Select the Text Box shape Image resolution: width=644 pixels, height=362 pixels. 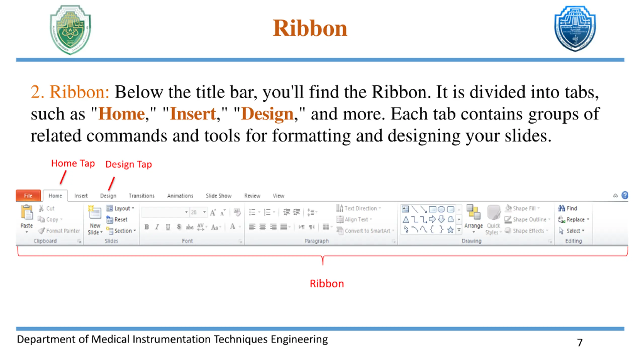coord(405,209)
